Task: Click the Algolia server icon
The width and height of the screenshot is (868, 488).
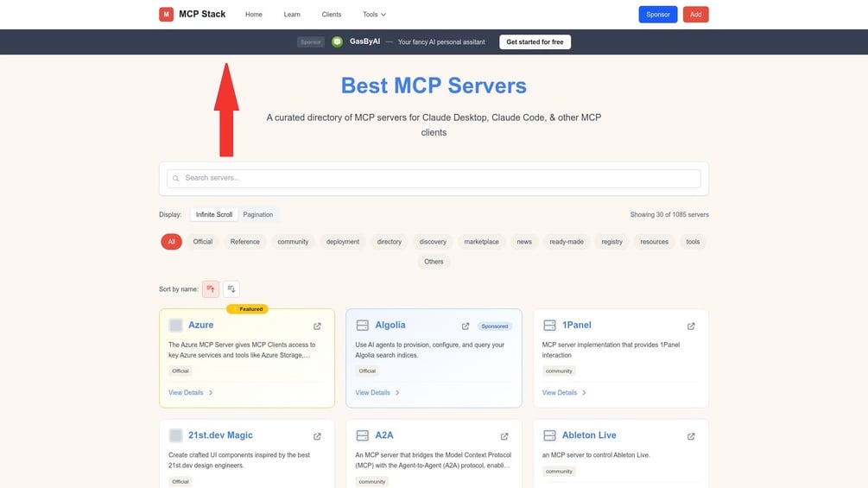Action: (363, 325)
